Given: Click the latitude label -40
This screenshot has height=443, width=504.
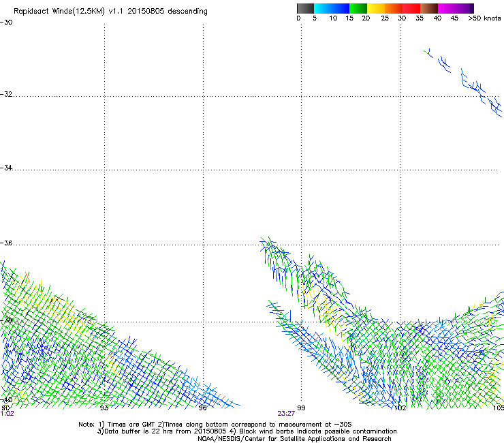Looking at the screenshot, I should [x=6, y=400].
